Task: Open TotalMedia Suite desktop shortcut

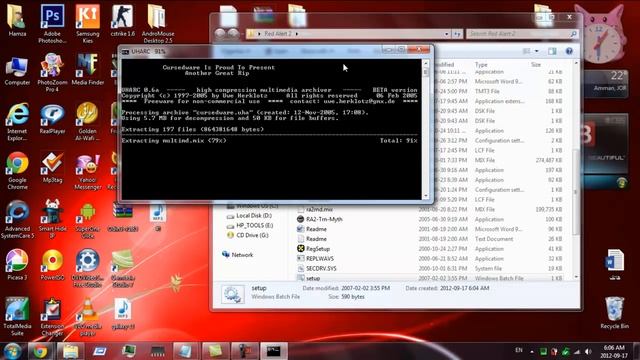Action: (17, 317)
